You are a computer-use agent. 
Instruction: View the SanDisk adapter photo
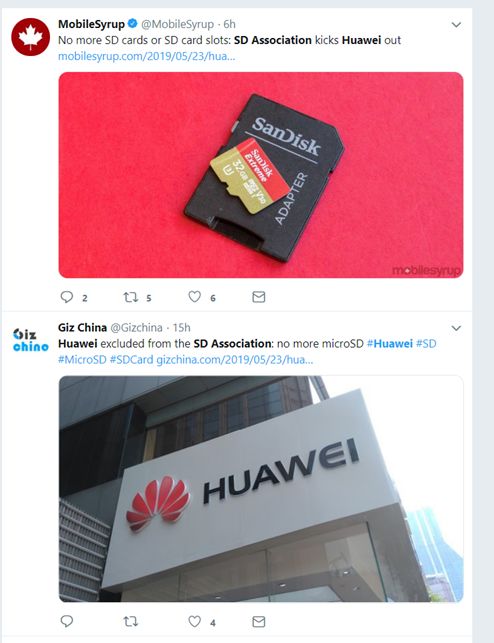[261, 175]
